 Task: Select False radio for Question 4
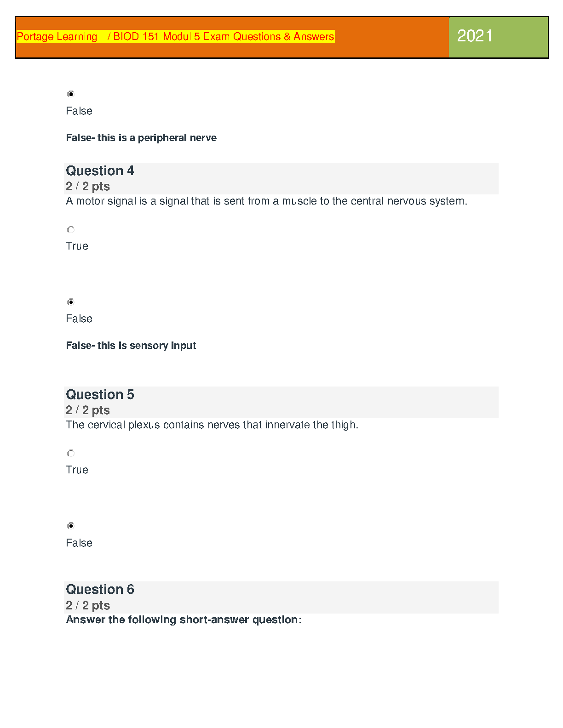coord(71,302)
